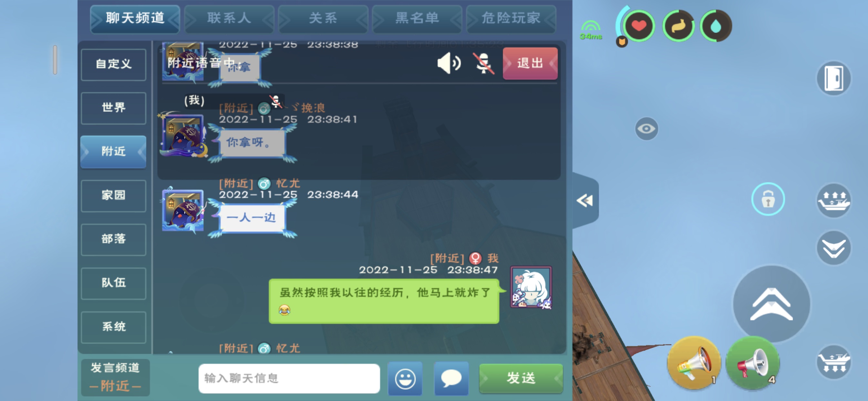Tap the red 退出 button
The width and height of the screenshot is (868, 401).
point(530,63)
